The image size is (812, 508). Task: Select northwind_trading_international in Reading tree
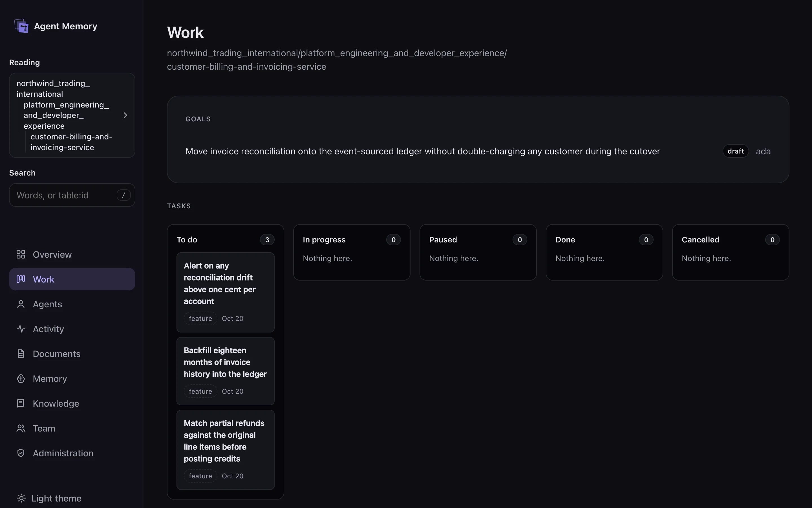click(53, 89)
